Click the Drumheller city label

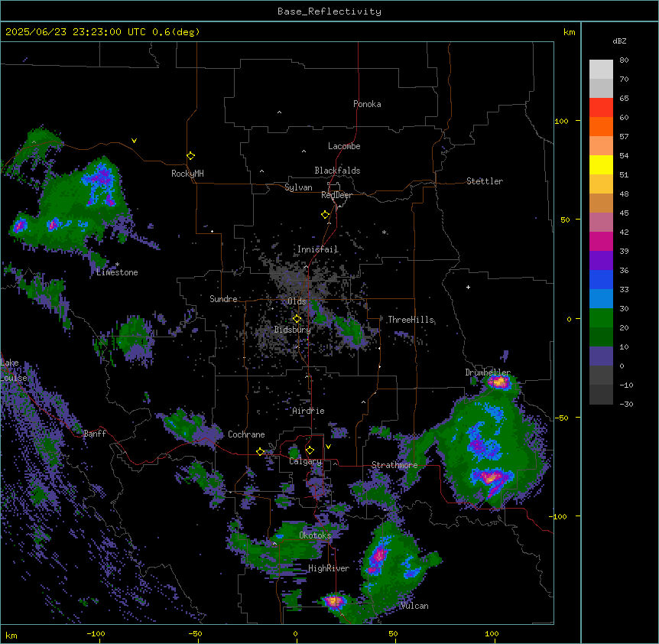tap(488, 372)
